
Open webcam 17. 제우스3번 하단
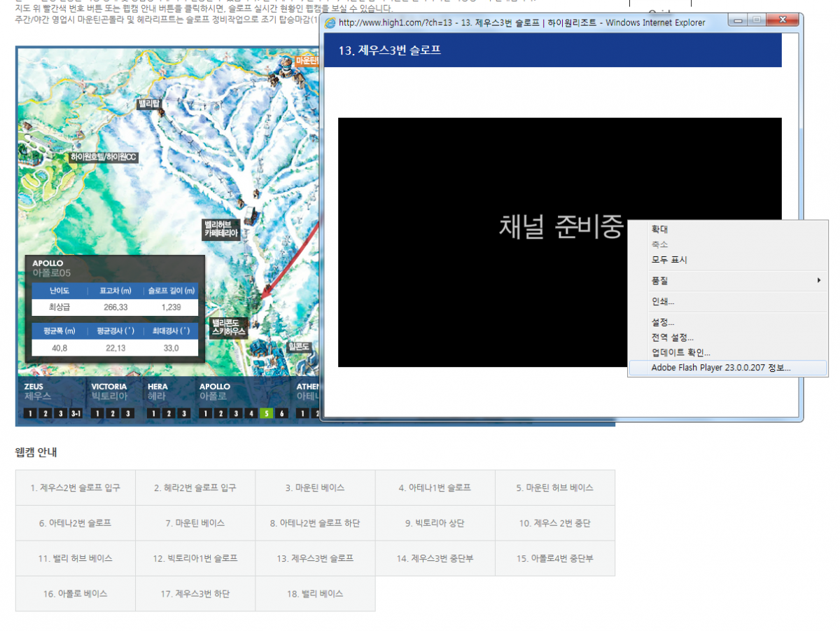click(195, 593)
